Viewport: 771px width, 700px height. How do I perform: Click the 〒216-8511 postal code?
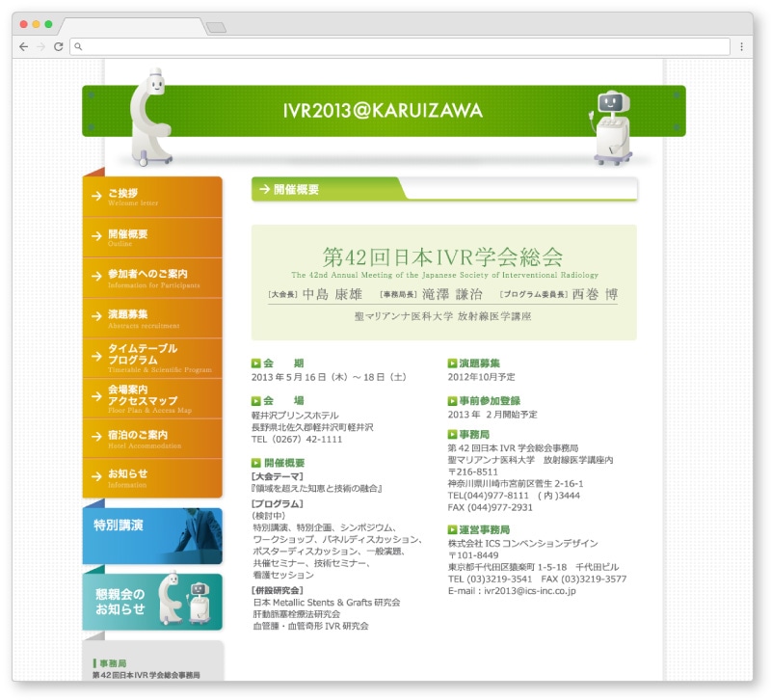coord(472,472)
